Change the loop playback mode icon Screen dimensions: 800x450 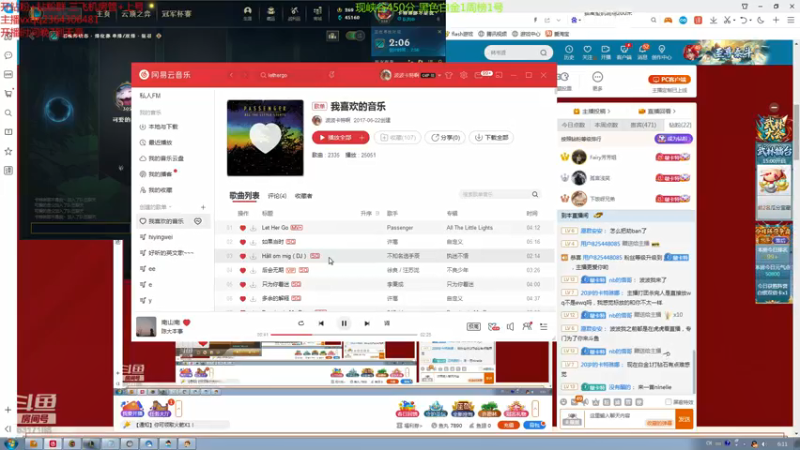click(301, 323)
